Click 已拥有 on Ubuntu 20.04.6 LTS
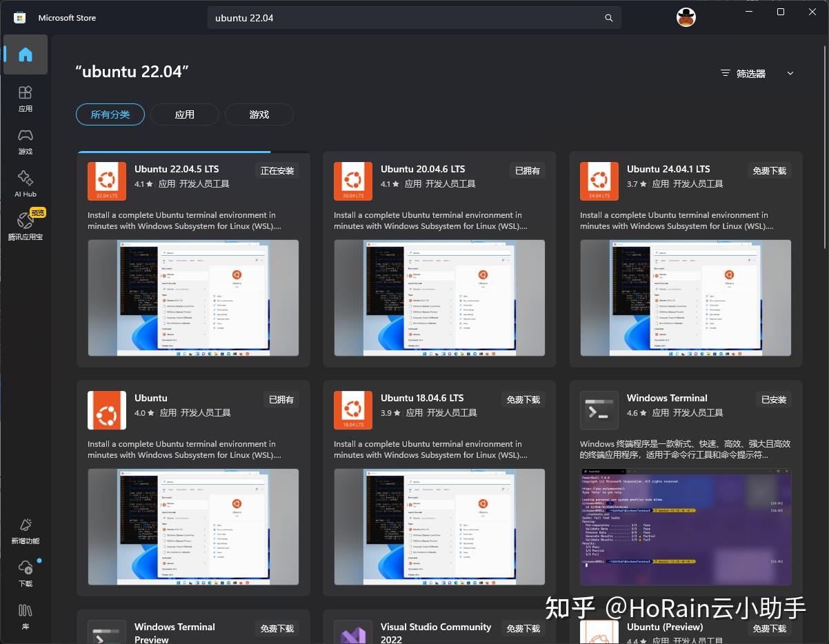 pos(527,170)
